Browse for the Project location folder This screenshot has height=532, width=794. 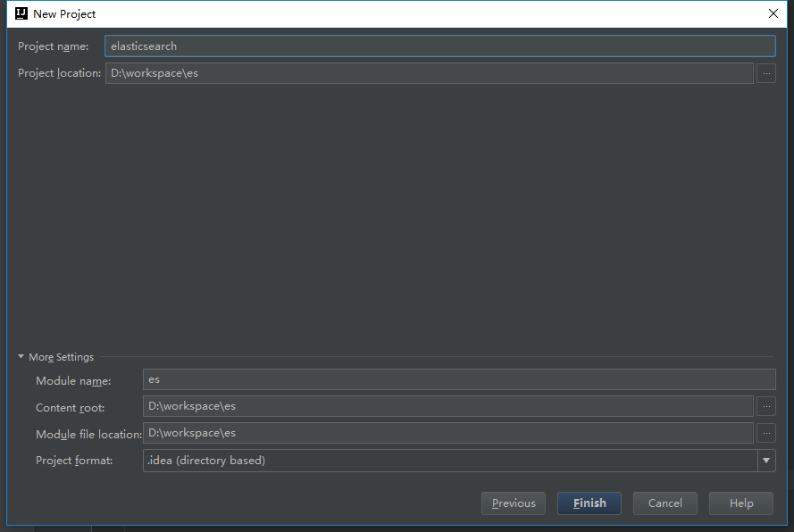click(x=766, y=73)
